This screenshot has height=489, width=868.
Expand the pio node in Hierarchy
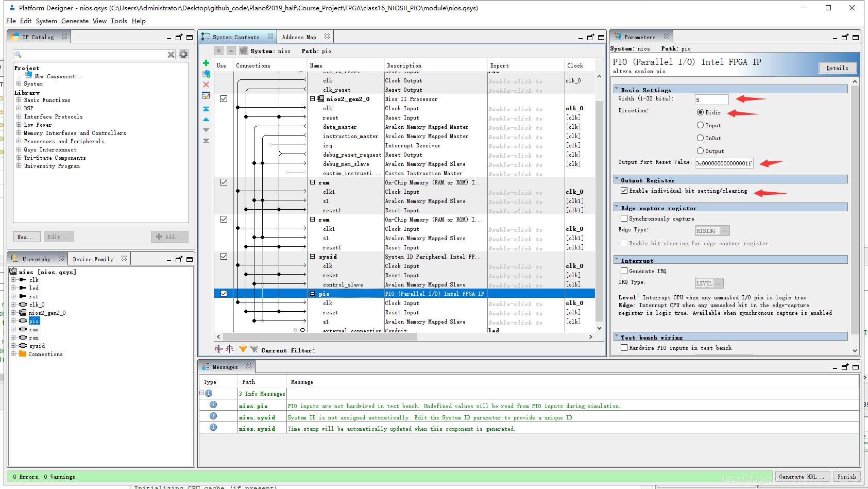(x=13, y=321)
